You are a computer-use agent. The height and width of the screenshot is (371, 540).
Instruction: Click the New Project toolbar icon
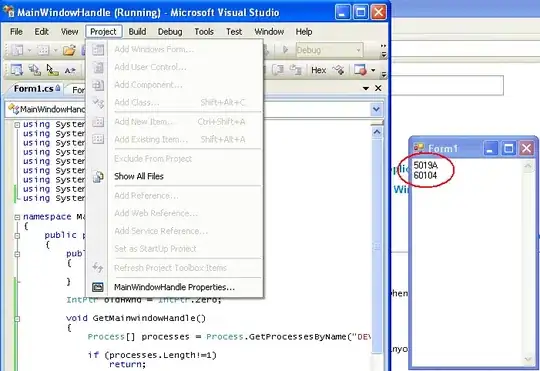point(18,50)
